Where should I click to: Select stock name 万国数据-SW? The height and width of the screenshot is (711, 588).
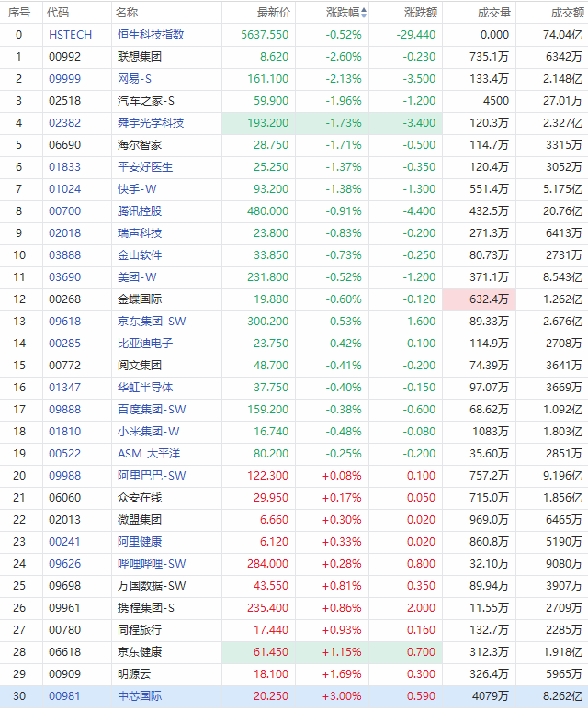click(152, 586)
